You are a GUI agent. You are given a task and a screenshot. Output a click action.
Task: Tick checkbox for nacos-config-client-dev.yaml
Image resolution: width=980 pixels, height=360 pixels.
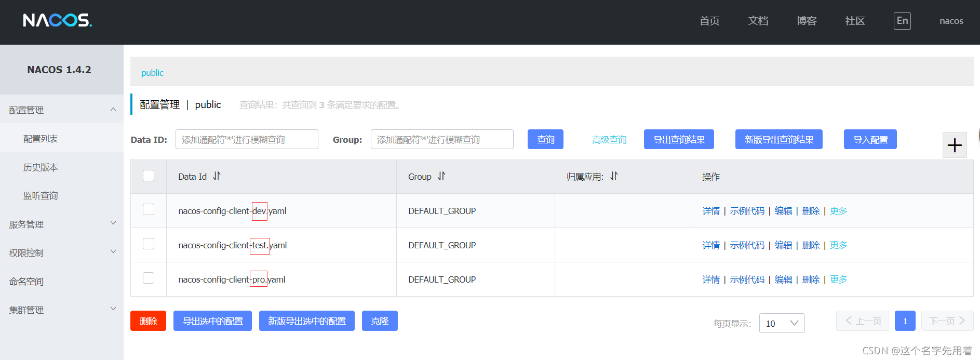tap(149, 209)
